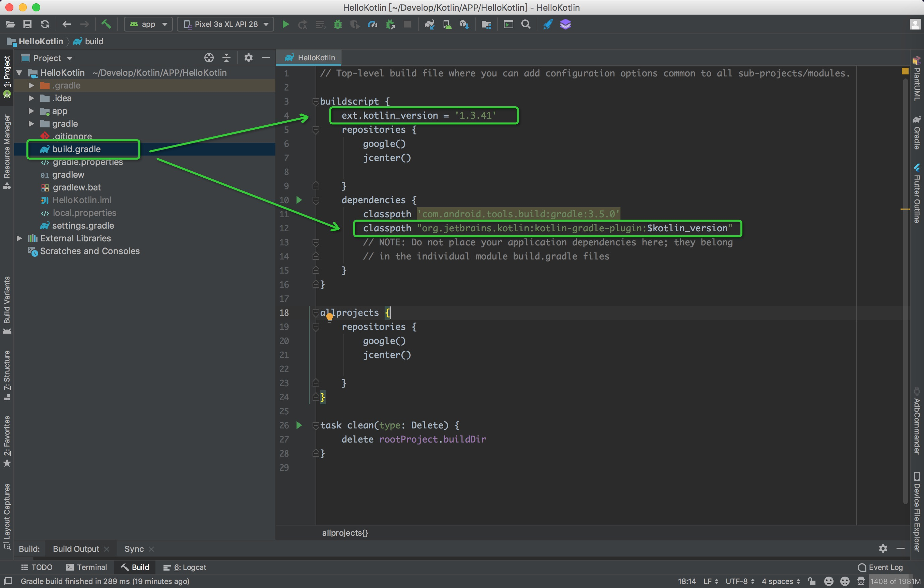Click the purple layers plugin icon

point(566,24)
